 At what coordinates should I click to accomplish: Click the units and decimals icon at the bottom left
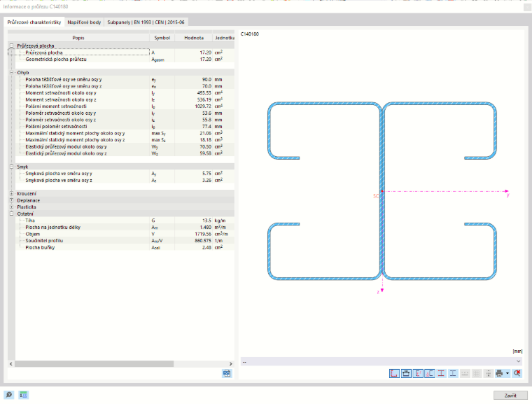point(23,395)
